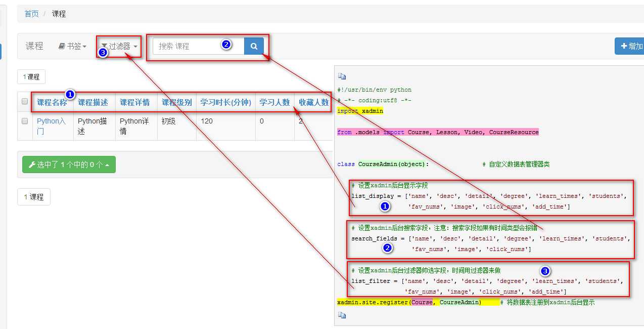This screenshot has height=329, width=644.
Task: Click the top 1课程 pagination button
Action: coord(31,77)
